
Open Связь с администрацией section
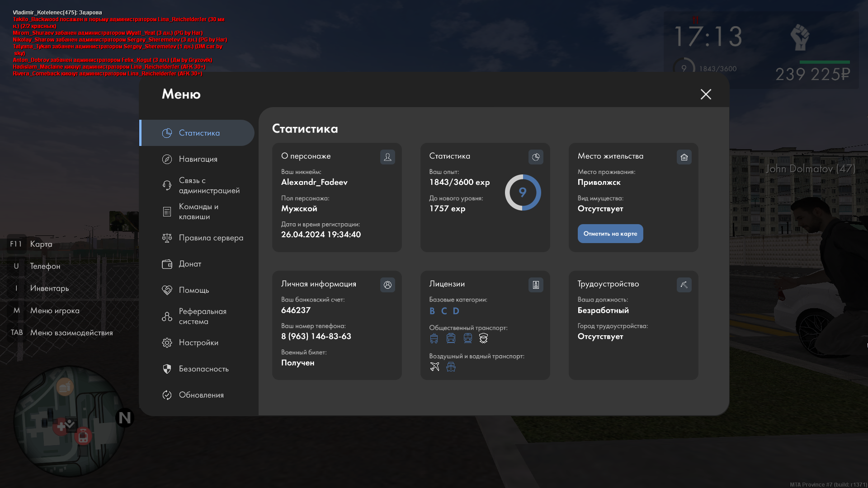pyautogui.click(x=209, y=185)
